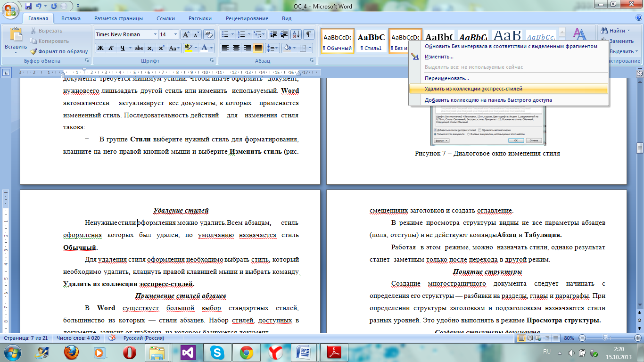Open Skype from the taskbar
The height and width of the screenshot is (362, 644).
click(x=217, y=352)
